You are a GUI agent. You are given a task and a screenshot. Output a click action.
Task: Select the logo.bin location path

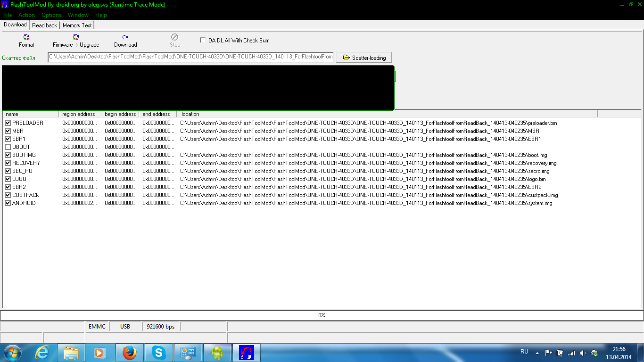[363, 179]
